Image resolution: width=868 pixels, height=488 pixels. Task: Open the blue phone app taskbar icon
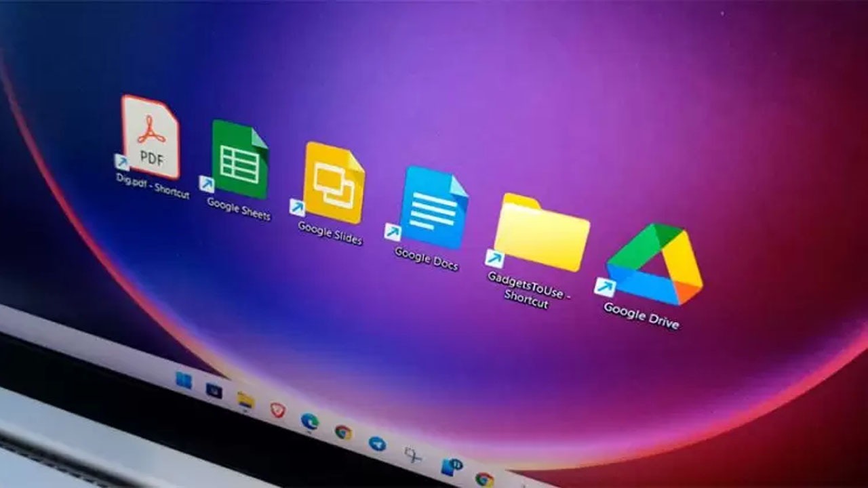(451, 466)
